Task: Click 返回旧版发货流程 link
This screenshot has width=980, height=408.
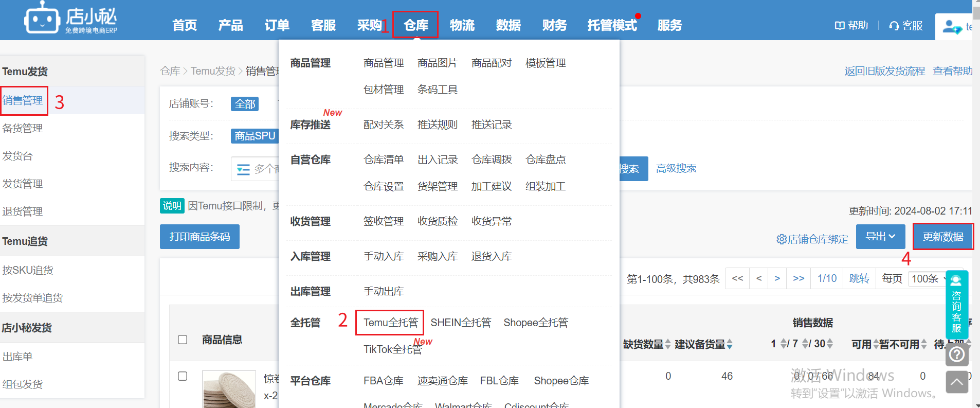Action: coord(884,71)
